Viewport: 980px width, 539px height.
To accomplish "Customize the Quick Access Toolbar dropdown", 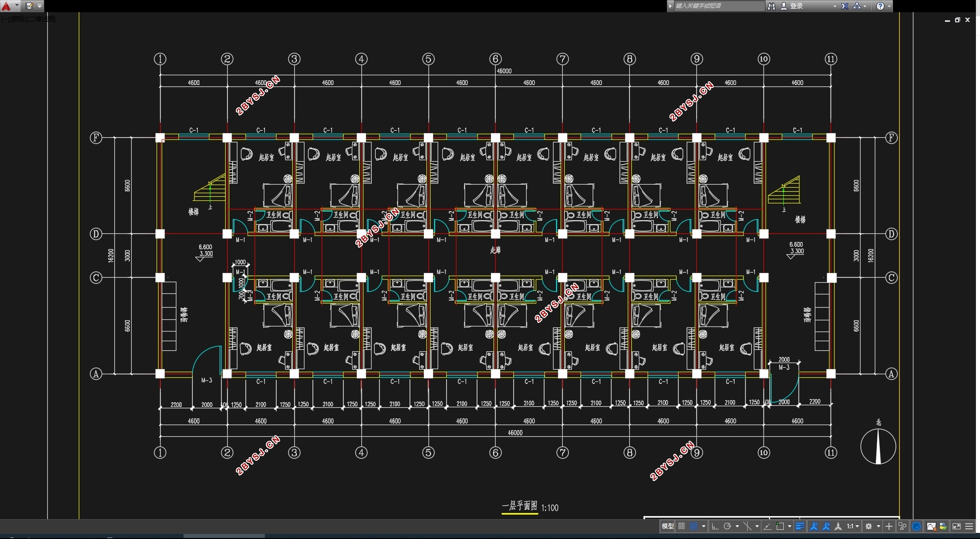I will coord(40,6).
